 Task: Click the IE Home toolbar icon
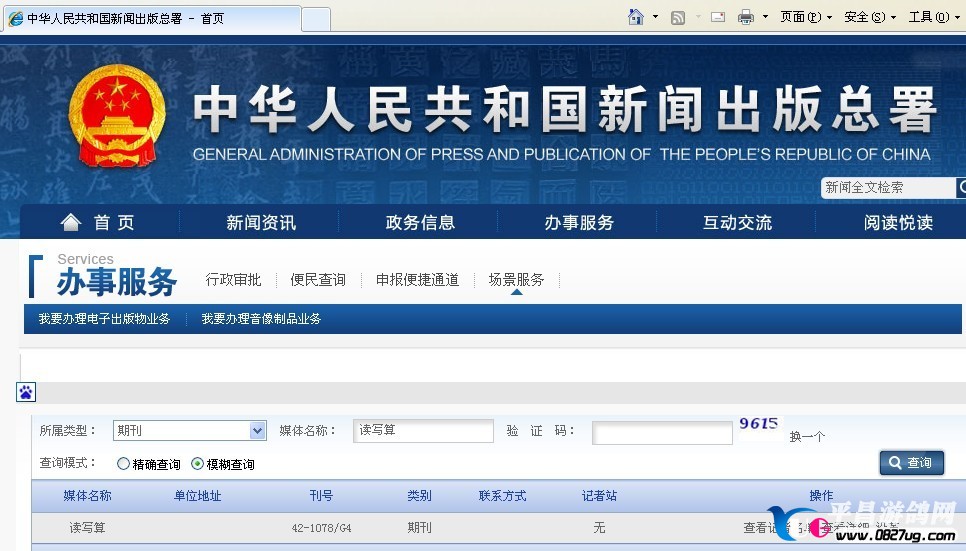(x=635, y=17)
